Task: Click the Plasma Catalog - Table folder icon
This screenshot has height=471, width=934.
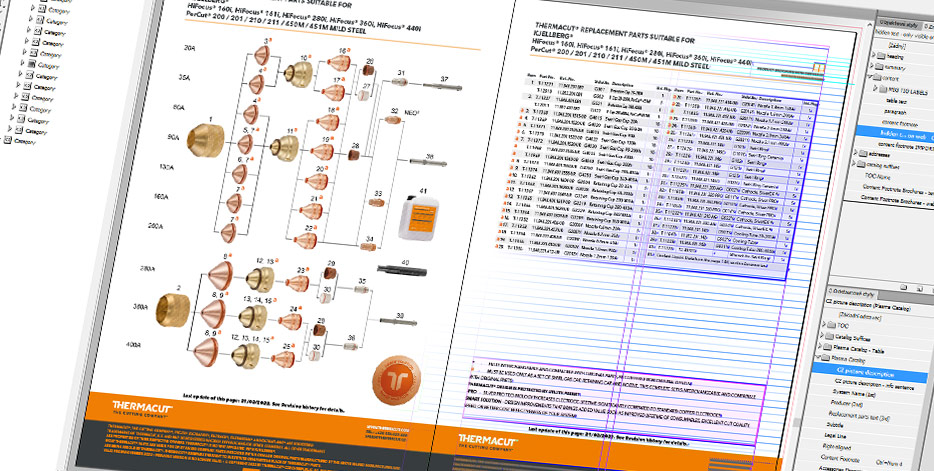Action: [x=827, y=347]
